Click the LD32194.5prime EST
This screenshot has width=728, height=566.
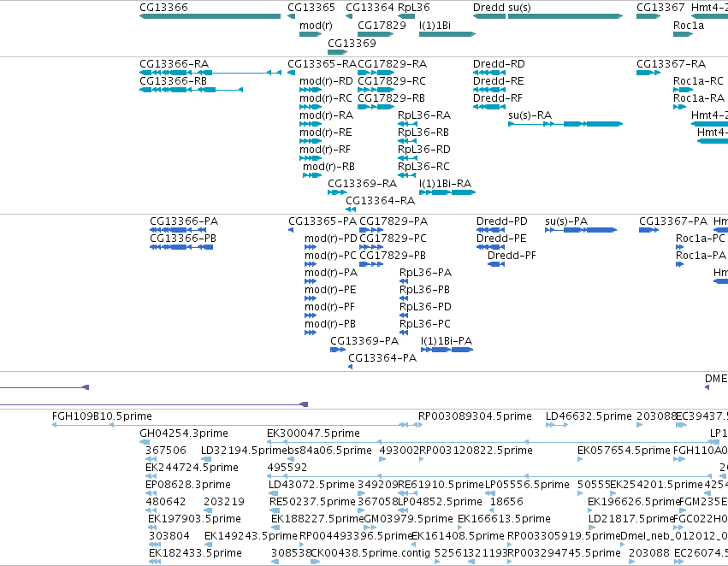[206, 459]
